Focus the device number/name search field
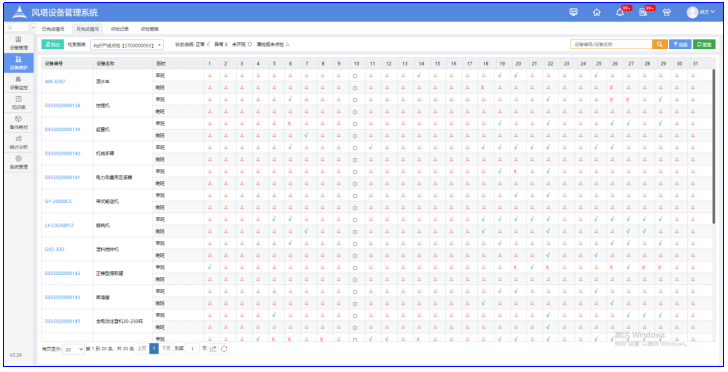Screen dimensions: 728x372 coord(611,44)
